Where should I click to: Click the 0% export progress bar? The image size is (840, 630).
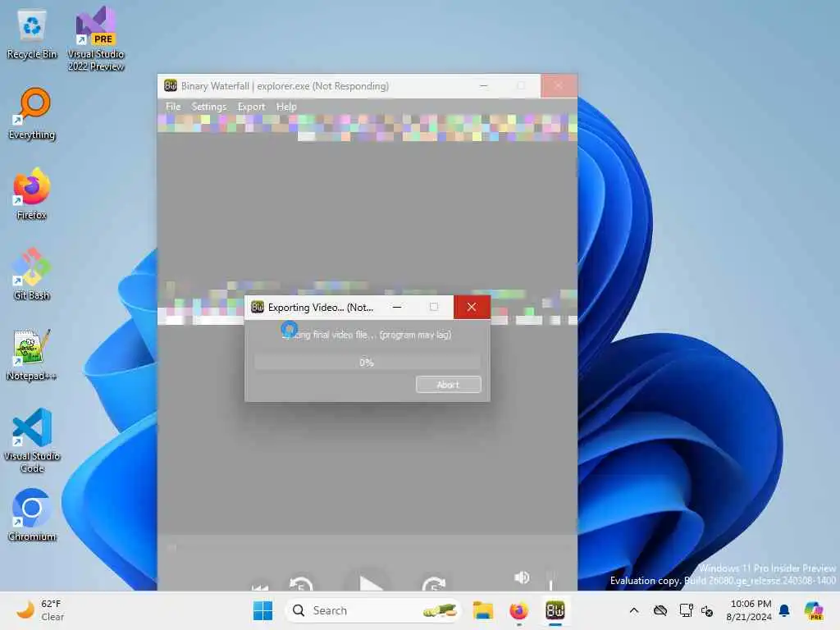[367, 363]
